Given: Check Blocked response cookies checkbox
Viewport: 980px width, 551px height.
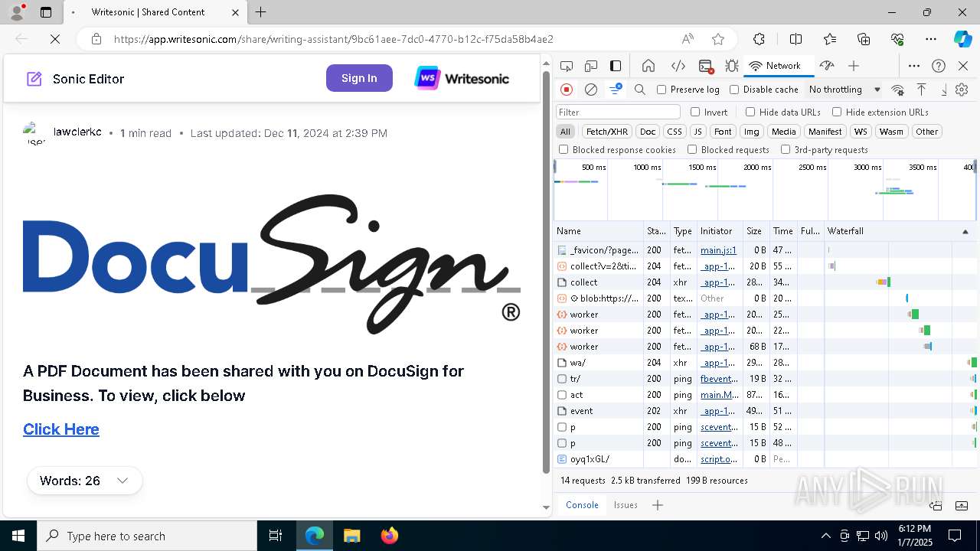Looking at the screenshot, I should [563, 150].
